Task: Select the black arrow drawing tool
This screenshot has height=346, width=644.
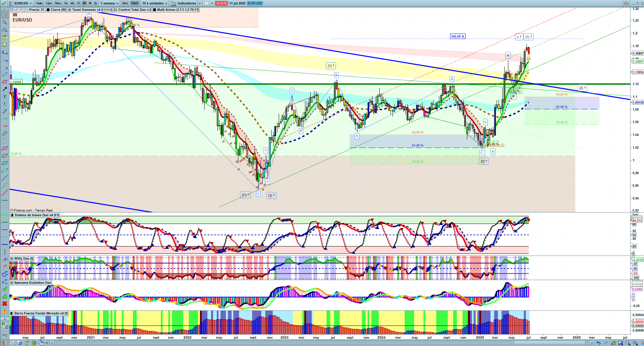Action: click(x=5, y=89)
